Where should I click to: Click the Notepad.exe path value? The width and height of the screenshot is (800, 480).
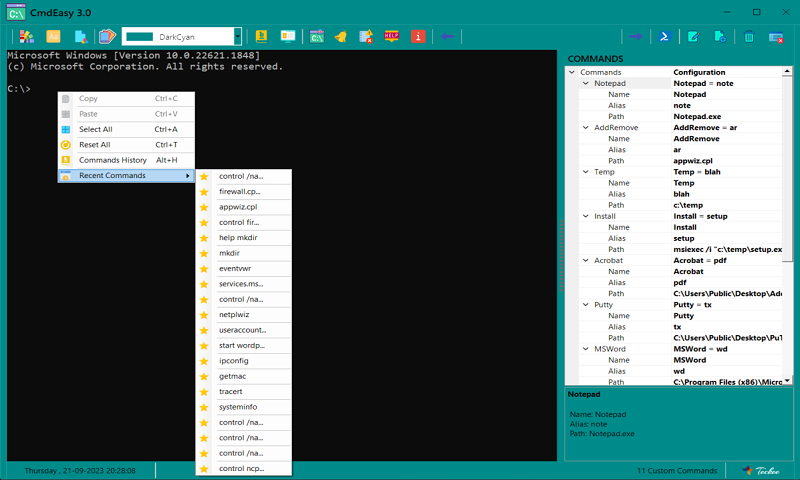click(x=697, y=116)
